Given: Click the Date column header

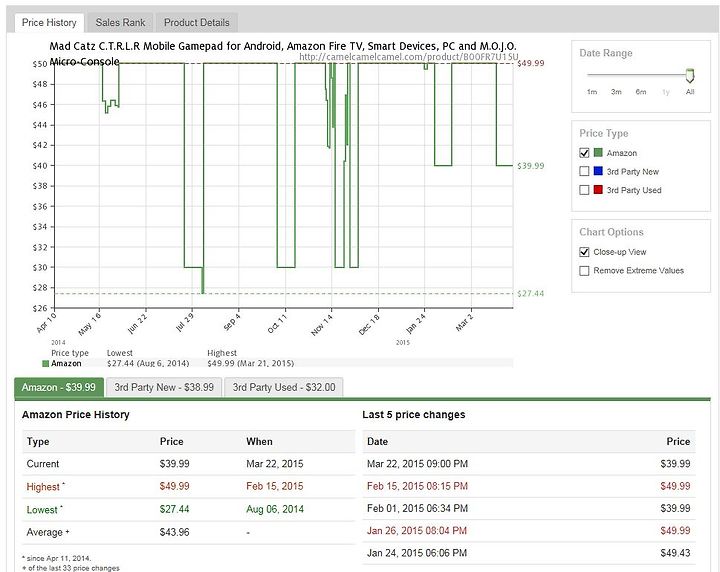Looking at the screenshot, I should pyautogui.click(x=377, y=441).
